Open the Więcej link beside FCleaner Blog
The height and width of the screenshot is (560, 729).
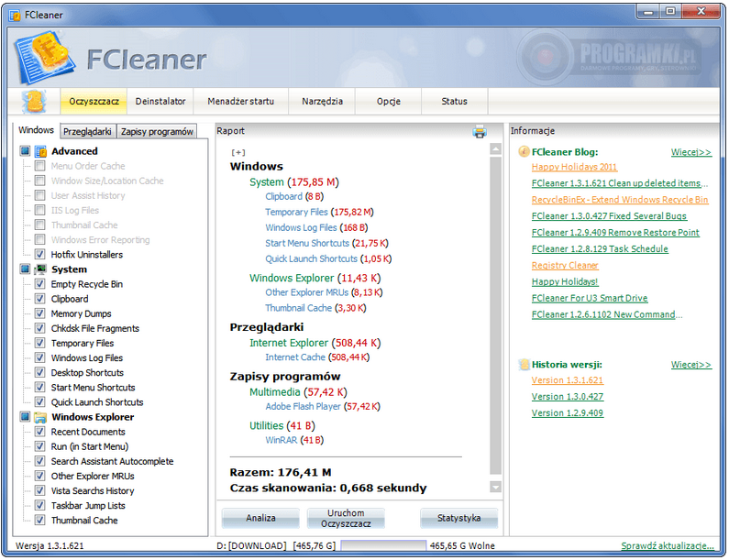[690, 152]
